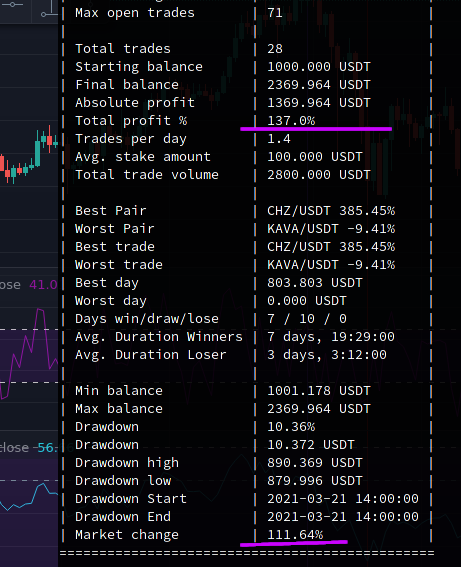Click the Days win/draw/lose value 7 / 10 / 0

(307, 319)
